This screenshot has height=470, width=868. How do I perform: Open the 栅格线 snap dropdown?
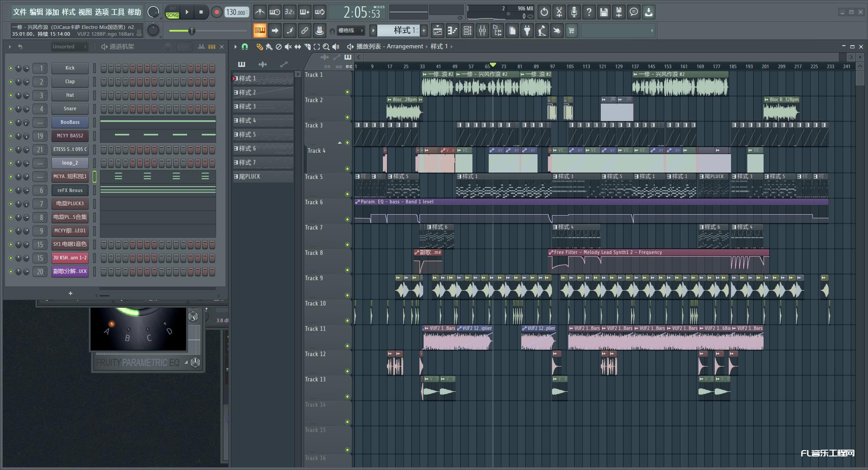pos(350,30)
